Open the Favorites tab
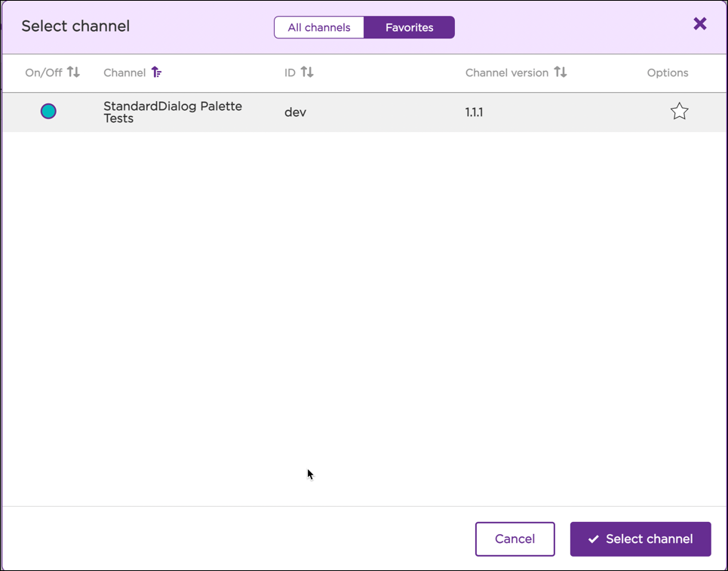The height and width of the screenshot is (571, 728). point(408,27)
